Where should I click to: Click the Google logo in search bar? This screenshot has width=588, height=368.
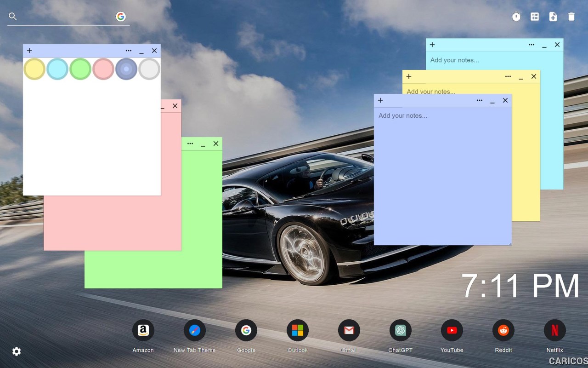(121, 17)
